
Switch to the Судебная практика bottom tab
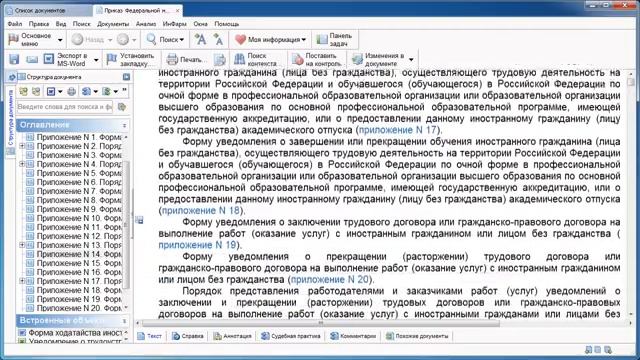coord(291,336)
